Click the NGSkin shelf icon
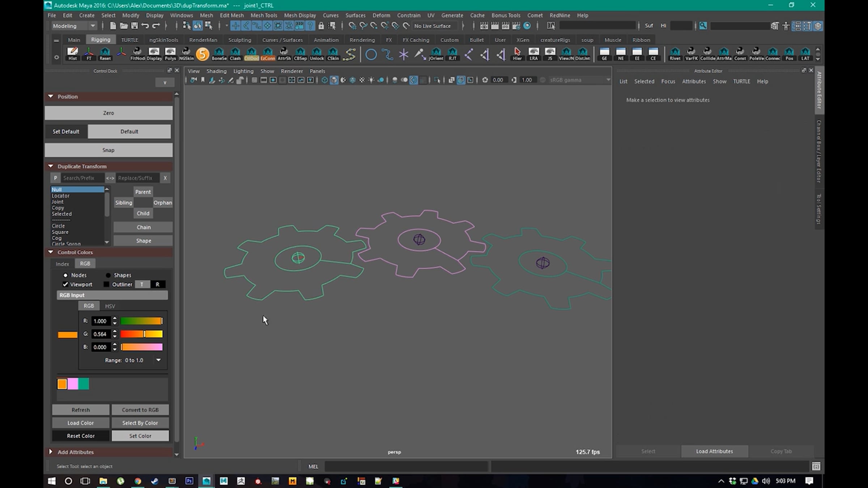The height and width of the screenshot is (488, 868). (186, 53)
